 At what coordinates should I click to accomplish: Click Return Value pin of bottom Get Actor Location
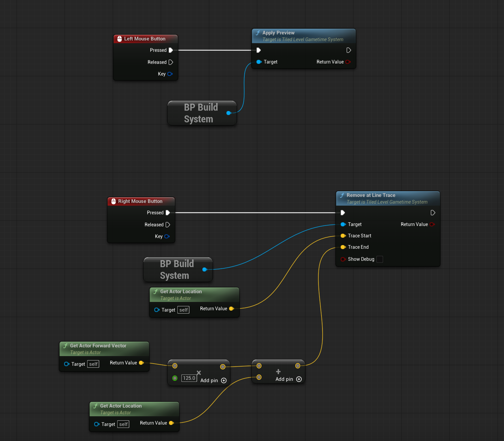(171, 423)
